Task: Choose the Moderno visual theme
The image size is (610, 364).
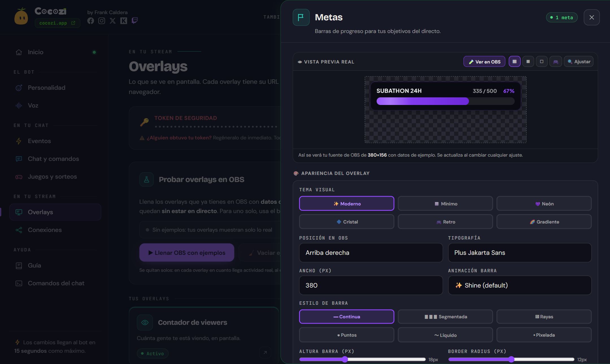Action: tap(347, 203)
